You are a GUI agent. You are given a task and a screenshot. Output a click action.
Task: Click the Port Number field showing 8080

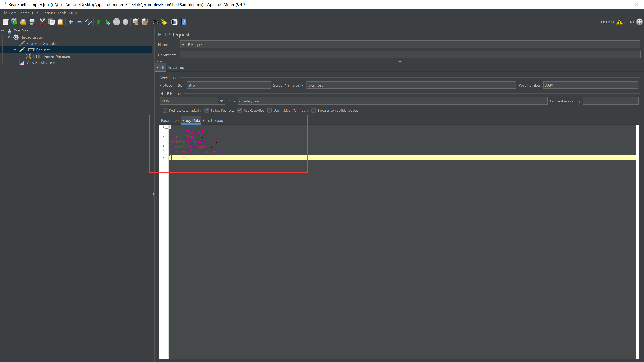590,85
